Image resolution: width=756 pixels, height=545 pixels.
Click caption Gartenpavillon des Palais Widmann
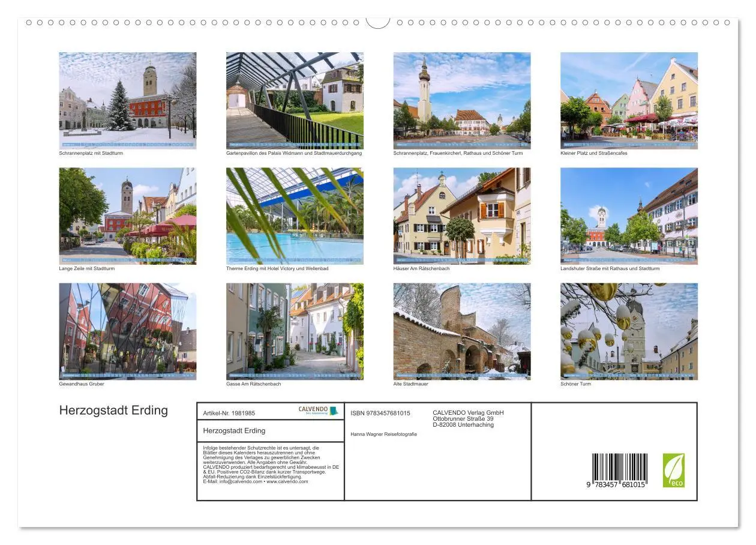294,153
